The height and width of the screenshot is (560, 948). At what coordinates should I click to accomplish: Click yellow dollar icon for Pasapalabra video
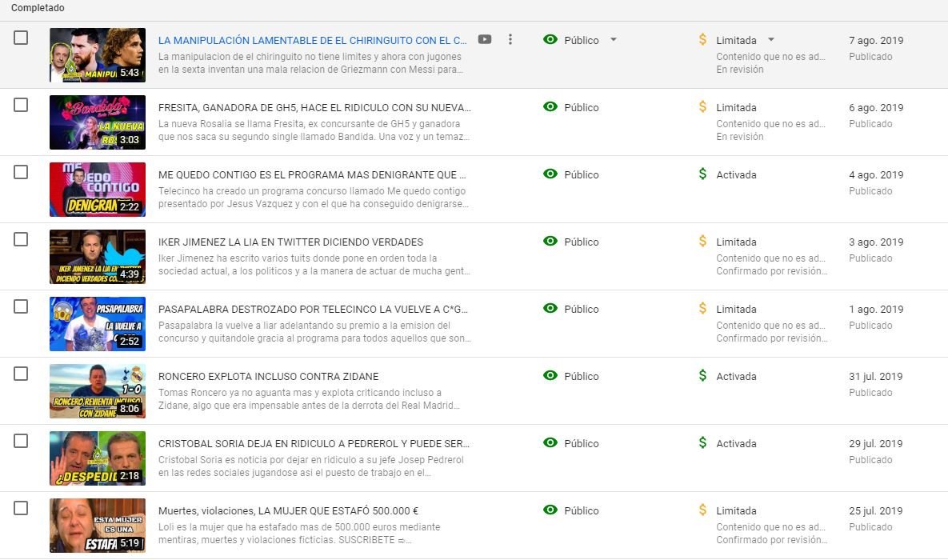(702, 308)
